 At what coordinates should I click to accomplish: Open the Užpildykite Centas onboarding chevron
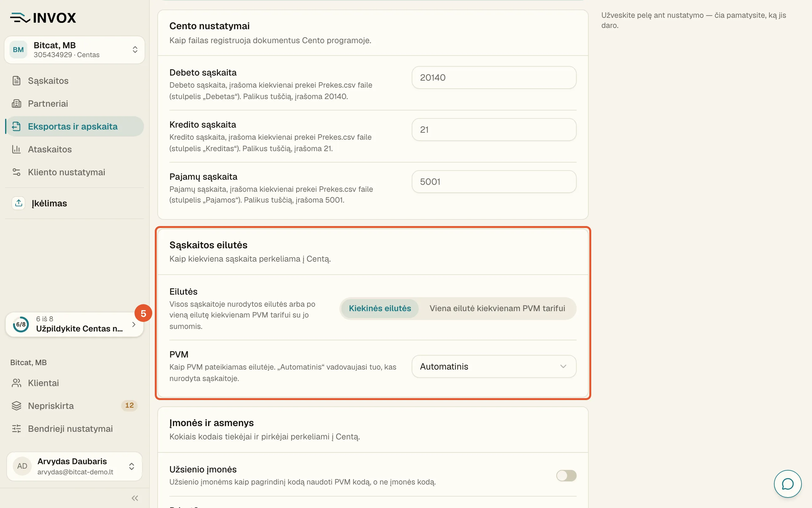(x=134, y=324)
